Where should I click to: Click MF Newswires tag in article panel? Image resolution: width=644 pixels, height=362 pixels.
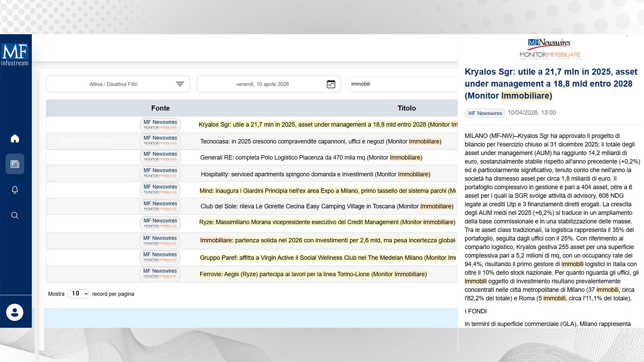[x=485, y=113]
